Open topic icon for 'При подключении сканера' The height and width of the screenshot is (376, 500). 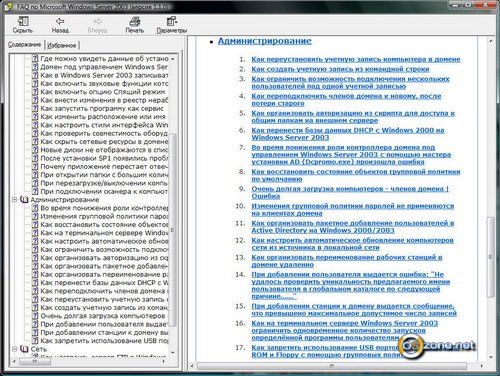pyautogui.click(x=35, y=191)
